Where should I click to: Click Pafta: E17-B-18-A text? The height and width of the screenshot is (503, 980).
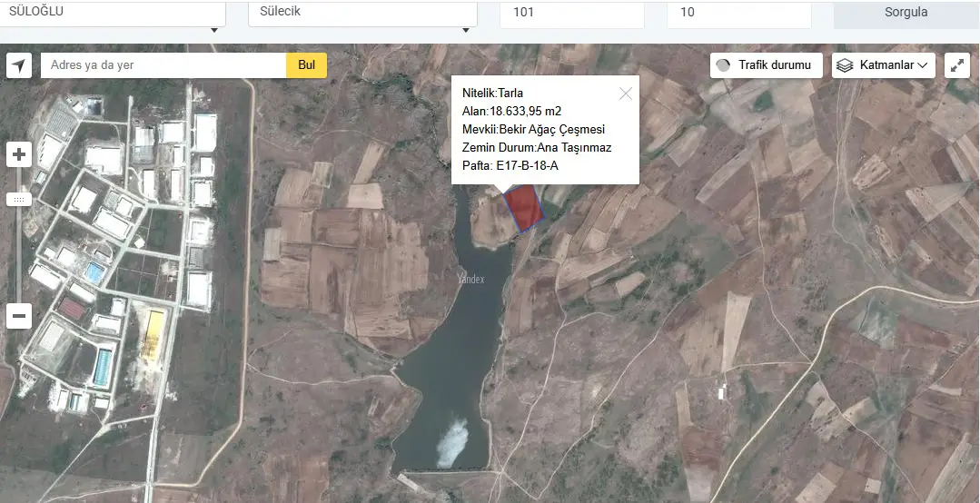click(510, 165)
